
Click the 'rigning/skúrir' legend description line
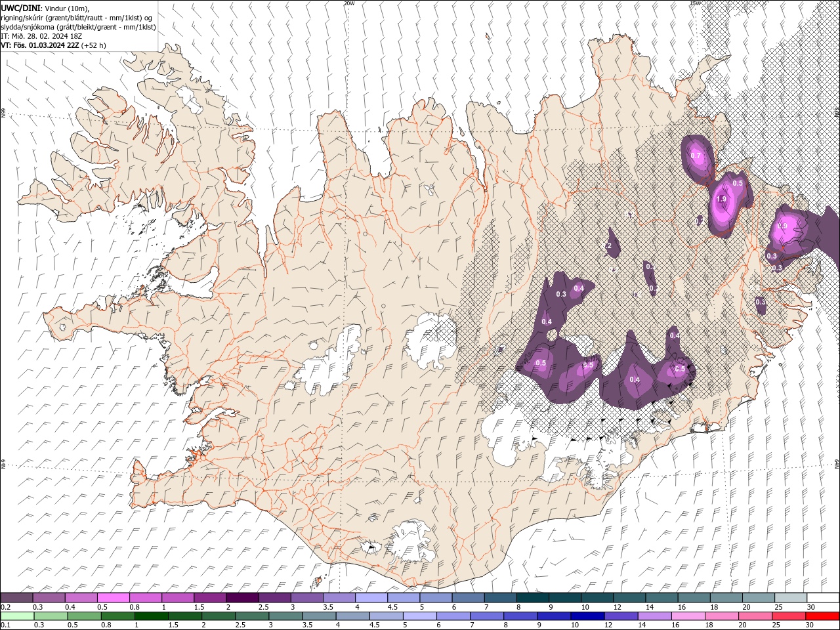[x=77, y=18]
